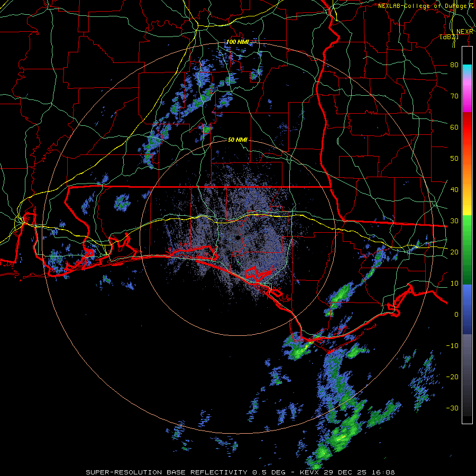Select the -30 value on the dBZ scale

click(452, 408)
